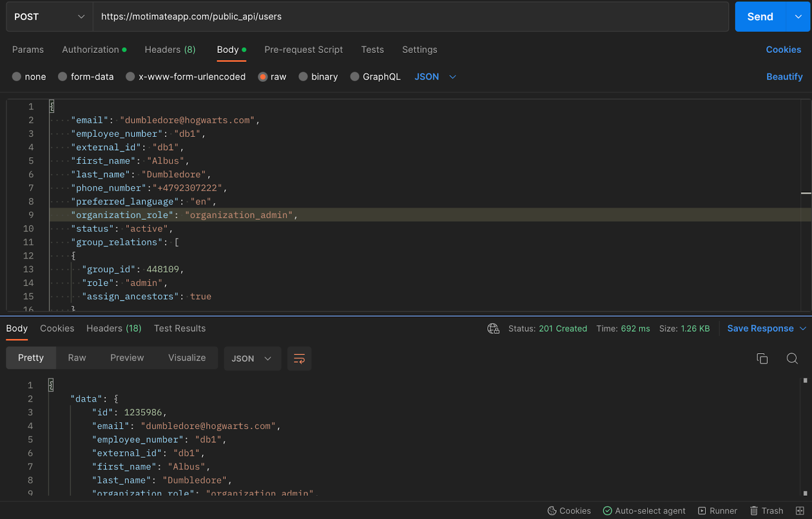Viewport: 812px width, 519px height.
Task: Click the "status": "active" line
Action: 122,229
